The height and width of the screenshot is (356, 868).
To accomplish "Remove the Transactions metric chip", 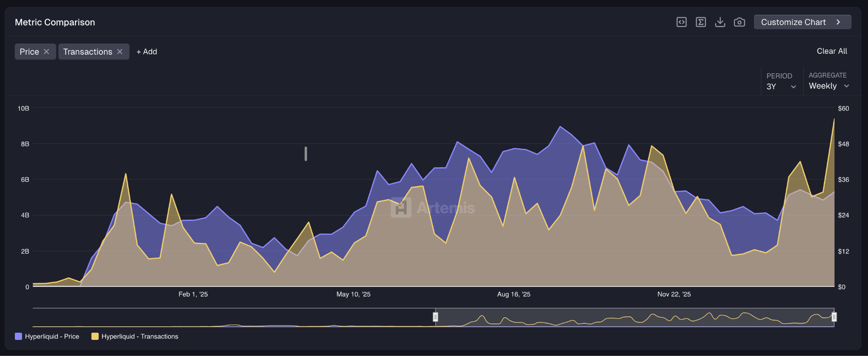I will click(x=120, y=52).
